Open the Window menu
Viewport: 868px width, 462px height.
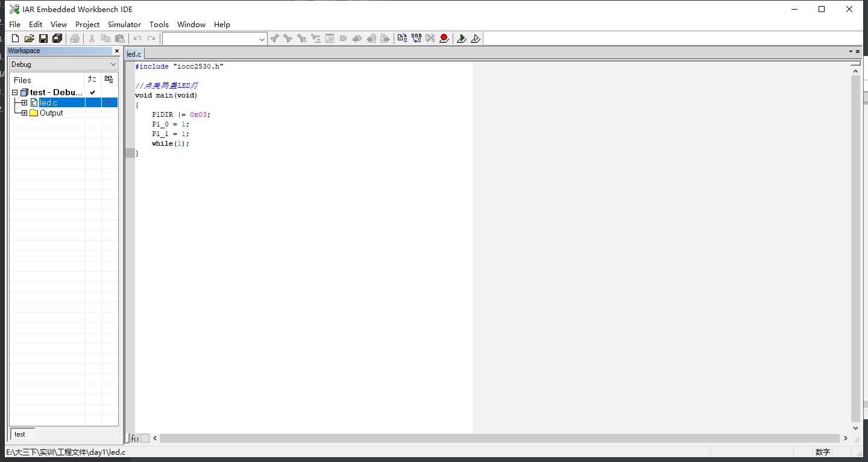click(x=191, y=25)
